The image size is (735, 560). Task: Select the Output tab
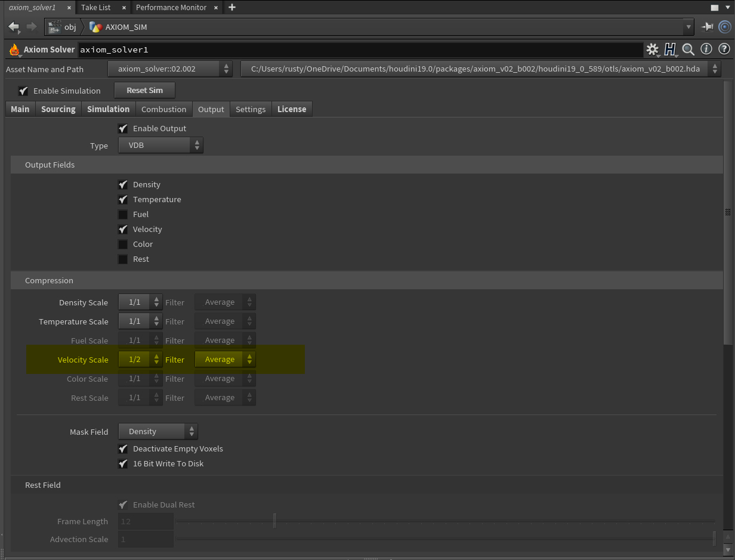tap(211, 109)
